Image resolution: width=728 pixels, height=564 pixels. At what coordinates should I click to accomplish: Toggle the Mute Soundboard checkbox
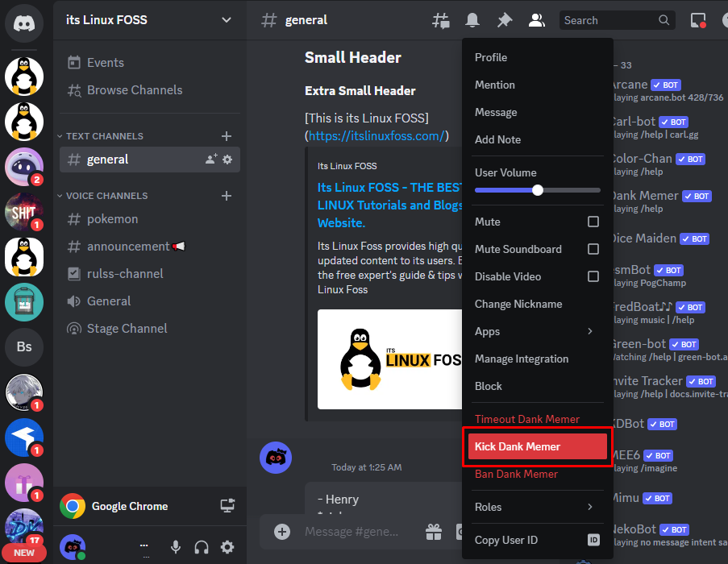(593, 249)
